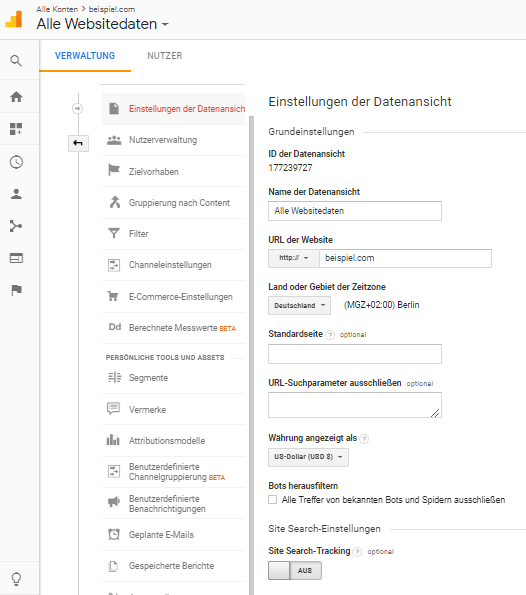Open Conversions flag icon in sidebar
This screenshot has width=526, height=595.
[x=16, y=290]
